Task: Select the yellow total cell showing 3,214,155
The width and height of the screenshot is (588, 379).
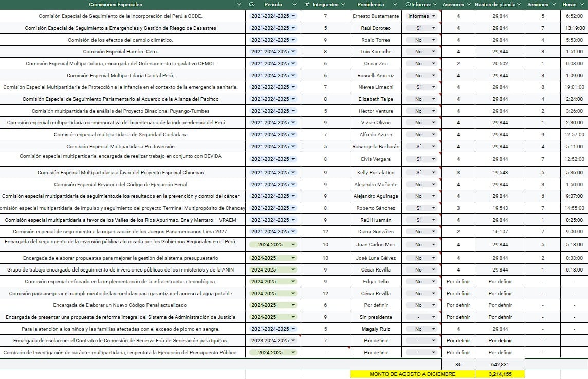Action: 500,374
